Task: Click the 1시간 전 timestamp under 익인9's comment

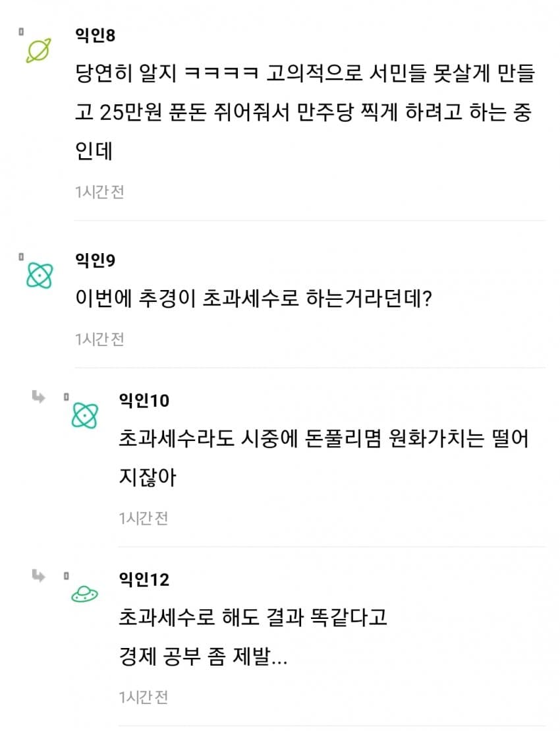Action: (99, 339)
